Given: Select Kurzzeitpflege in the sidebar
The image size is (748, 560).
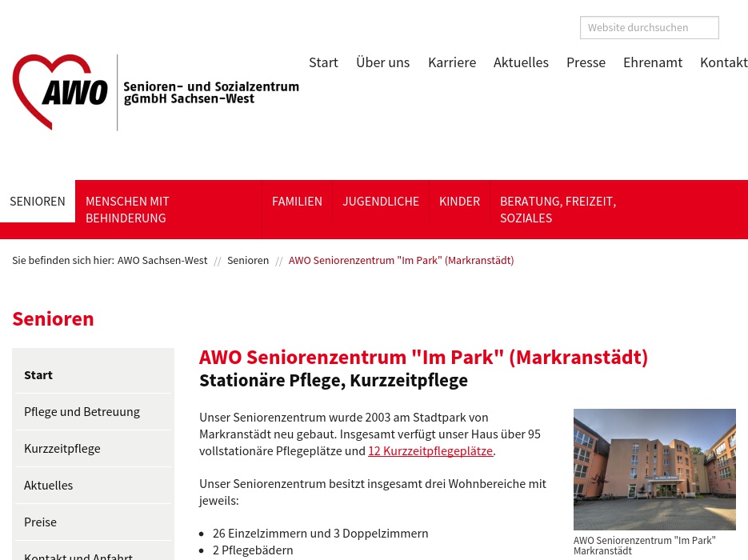Looking at the screenshot, I should pos(62,448).
